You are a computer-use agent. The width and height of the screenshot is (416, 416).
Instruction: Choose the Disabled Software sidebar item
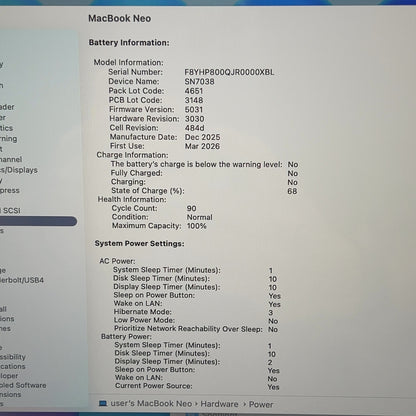[x=23, y=385]
